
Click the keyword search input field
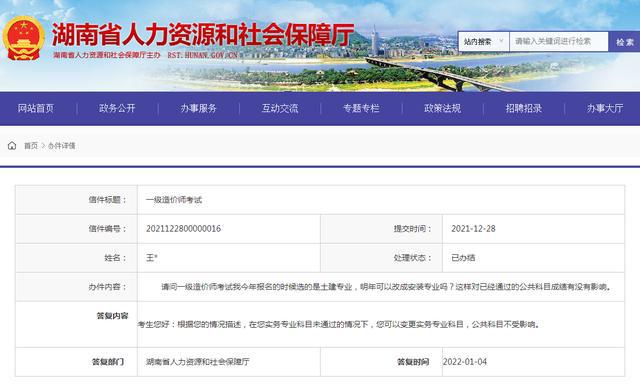[x=558, y=42]
